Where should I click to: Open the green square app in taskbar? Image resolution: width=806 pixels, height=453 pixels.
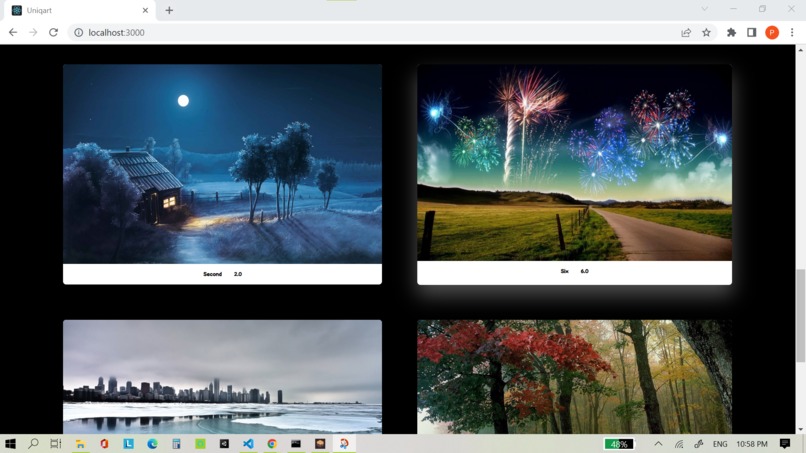tap(200, 444)
